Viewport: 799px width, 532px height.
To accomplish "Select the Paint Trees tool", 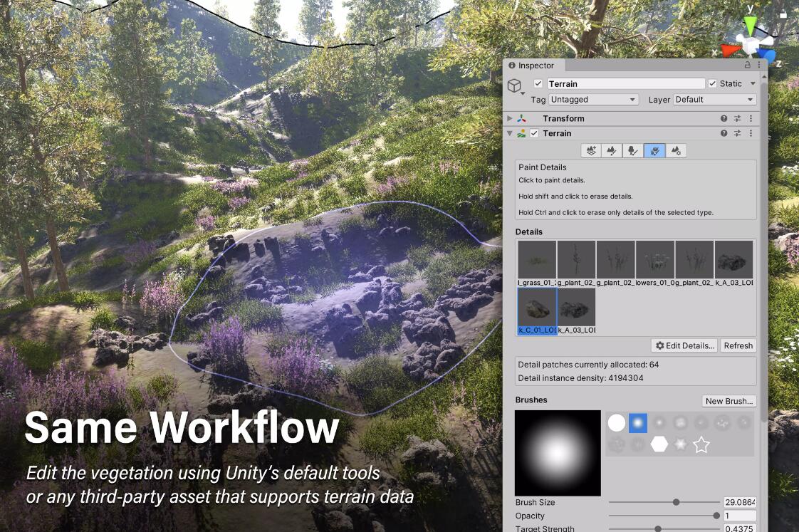I will [x=633, y=151].
